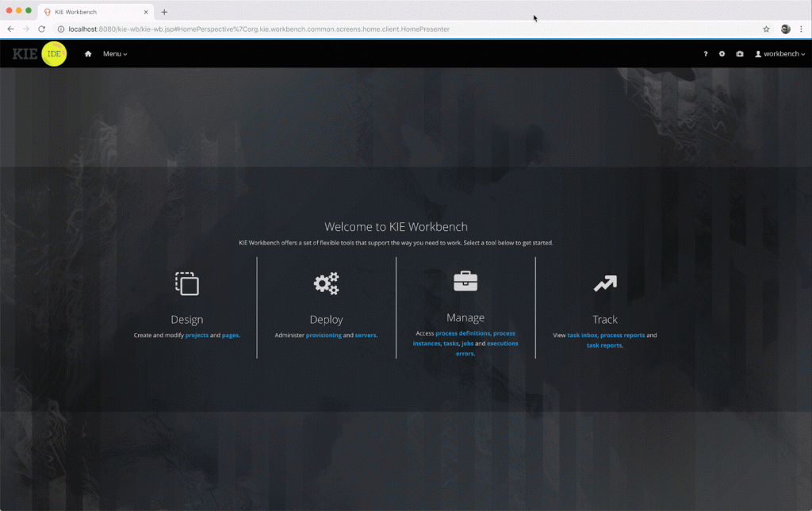The image size is (812, 511).
Task: Open the task reports link
Action: coord(604,346)
